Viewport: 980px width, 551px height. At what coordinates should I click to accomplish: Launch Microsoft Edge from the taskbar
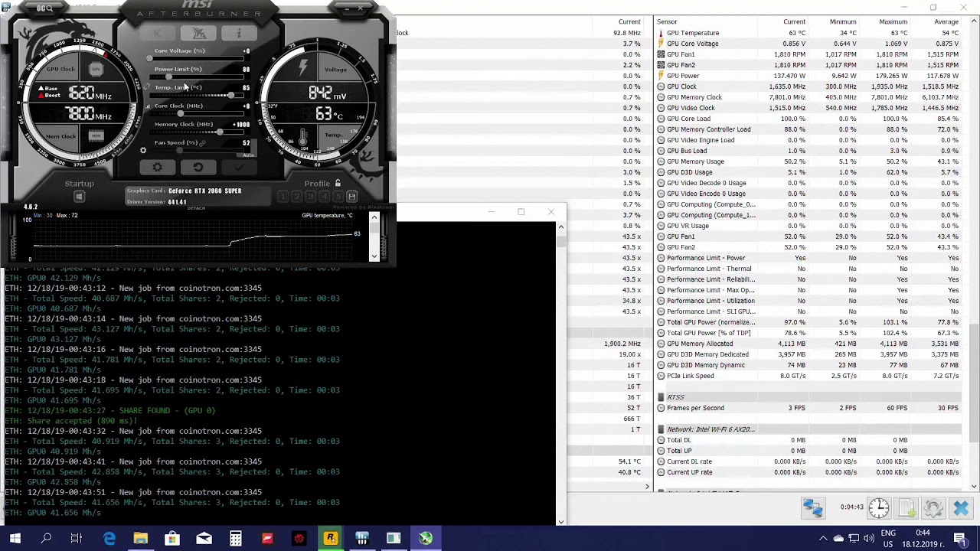point(109,538)
